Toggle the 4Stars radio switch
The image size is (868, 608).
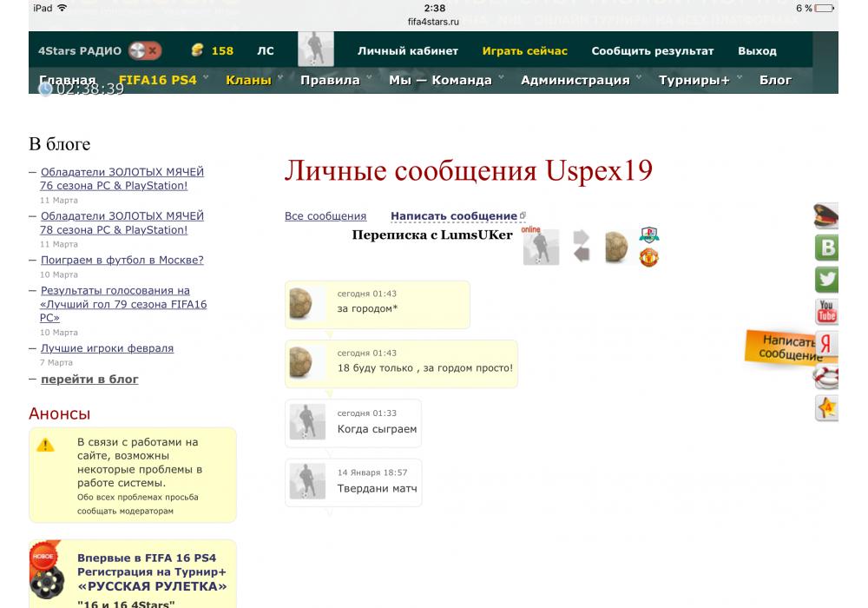pyautogui.click(x=145, y=51)
